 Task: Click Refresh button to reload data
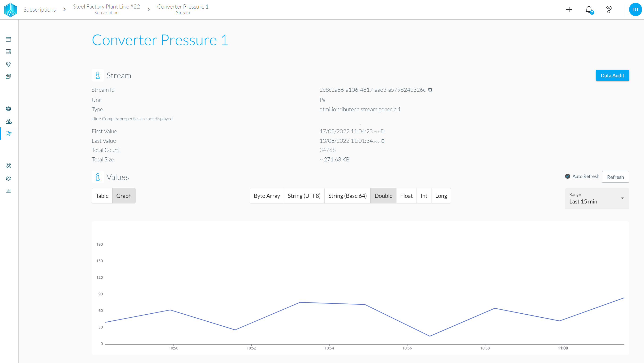pyautogui.click(x=616, y=177)
